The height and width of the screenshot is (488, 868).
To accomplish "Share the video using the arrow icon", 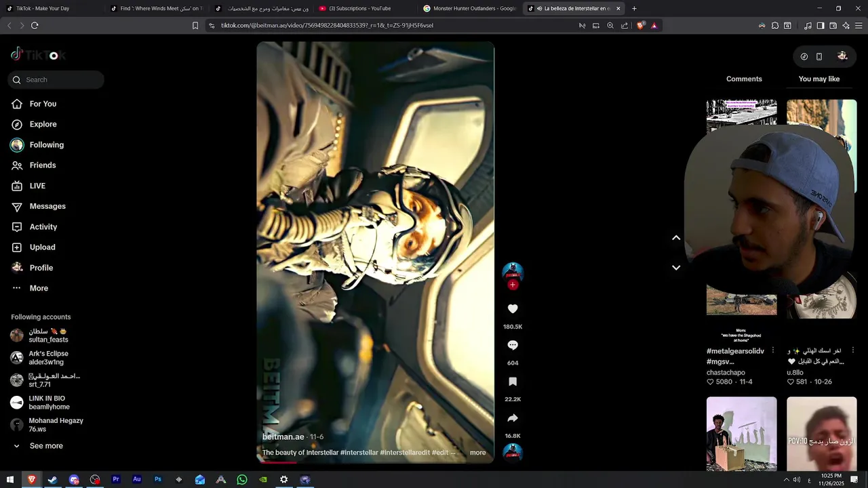I will coord(513,418).
